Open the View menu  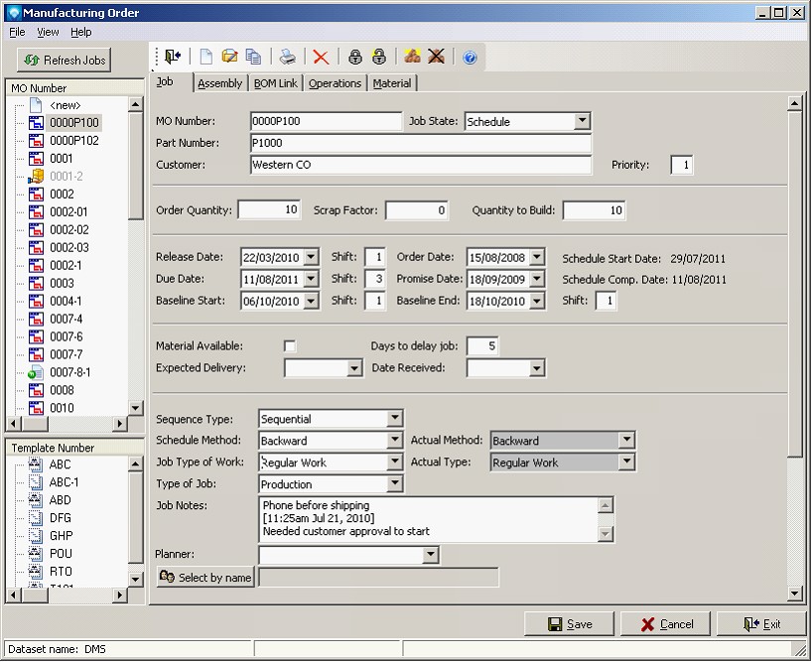48,32
